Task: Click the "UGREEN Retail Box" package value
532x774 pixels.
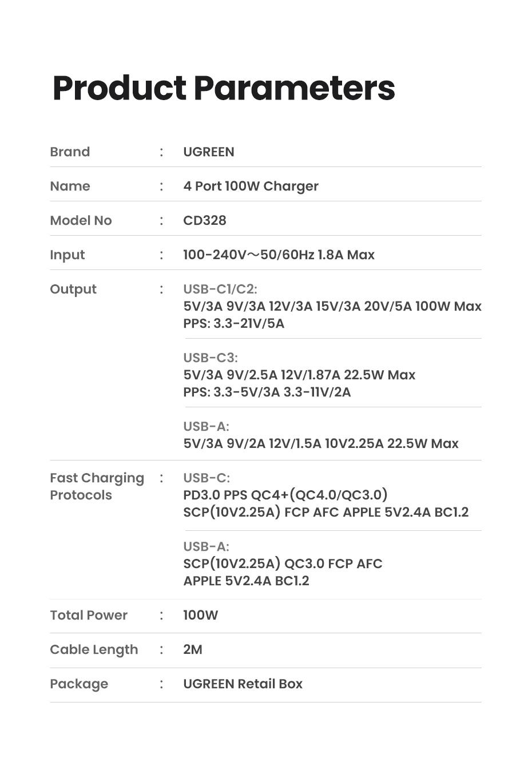Action: (x=243, y=684)
